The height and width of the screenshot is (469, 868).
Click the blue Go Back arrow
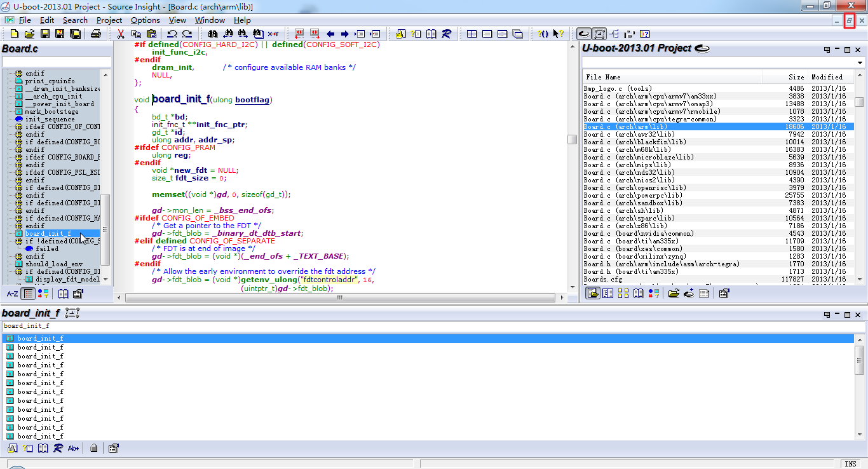[330, 34]
